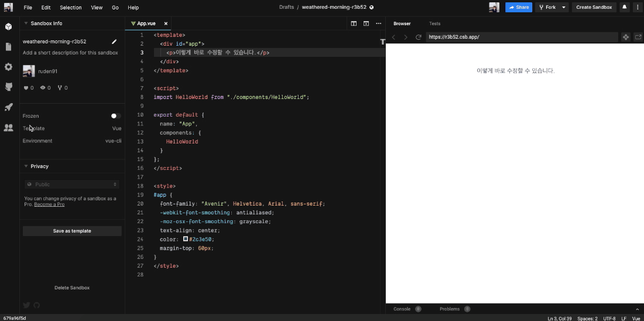Click line number 24 in editor gutter

(140, 239)
